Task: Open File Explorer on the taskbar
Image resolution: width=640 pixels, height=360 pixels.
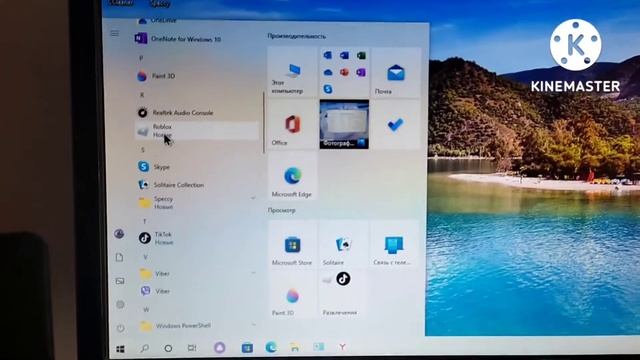Action: coord(295,347)
